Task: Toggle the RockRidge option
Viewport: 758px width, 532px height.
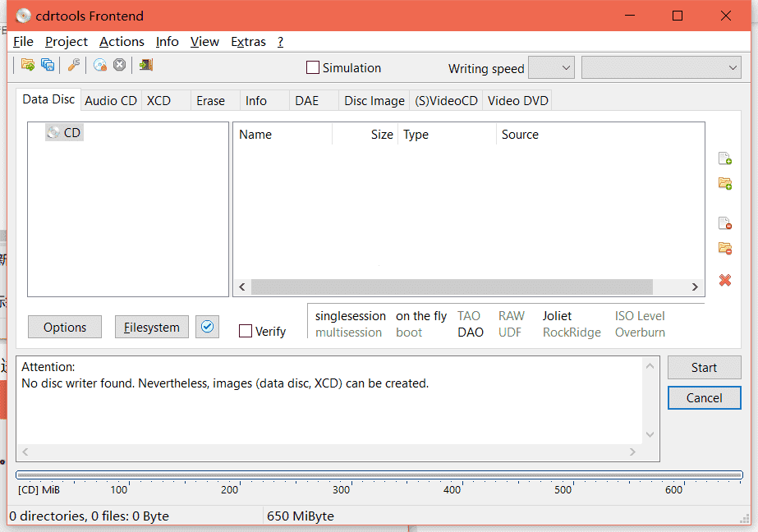Action: (572, 332)
